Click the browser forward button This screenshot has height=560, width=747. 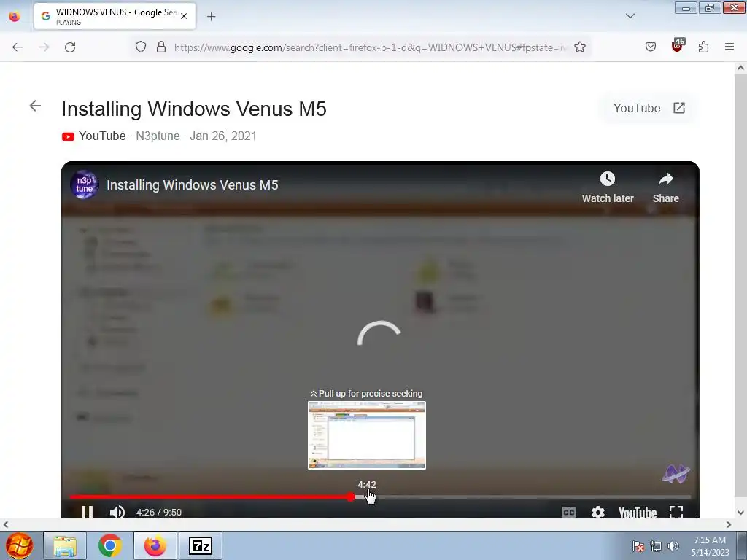pyautogui.click(x=44, y=47)
